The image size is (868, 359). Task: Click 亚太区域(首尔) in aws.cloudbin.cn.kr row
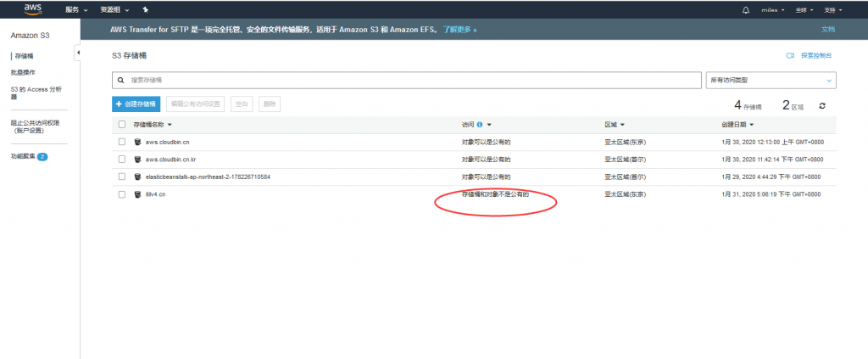point(625,160)
